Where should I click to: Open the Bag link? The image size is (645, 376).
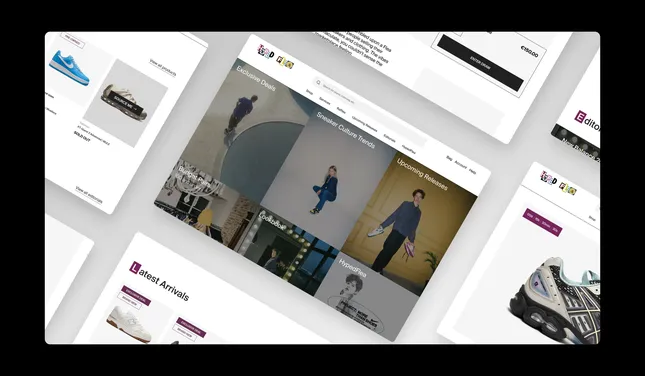pos(449,158)
